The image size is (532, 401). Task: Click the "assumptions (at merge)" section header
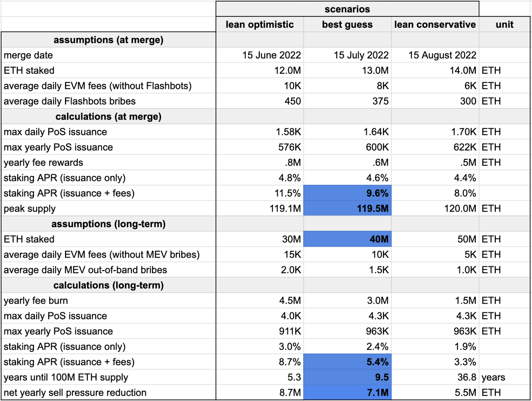[x=108, y=40]
